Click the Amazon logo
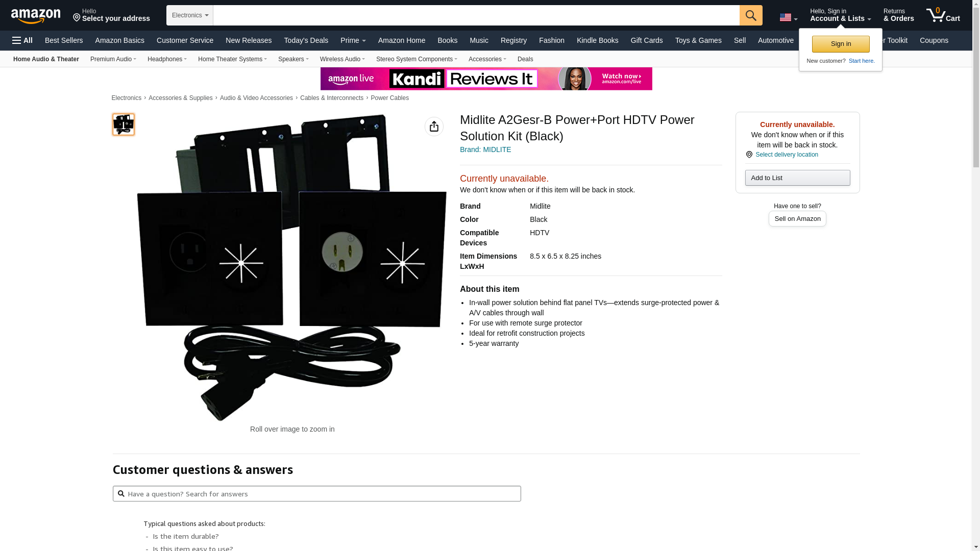The width and height of the screenshot is (980, 551). [36, 16]
